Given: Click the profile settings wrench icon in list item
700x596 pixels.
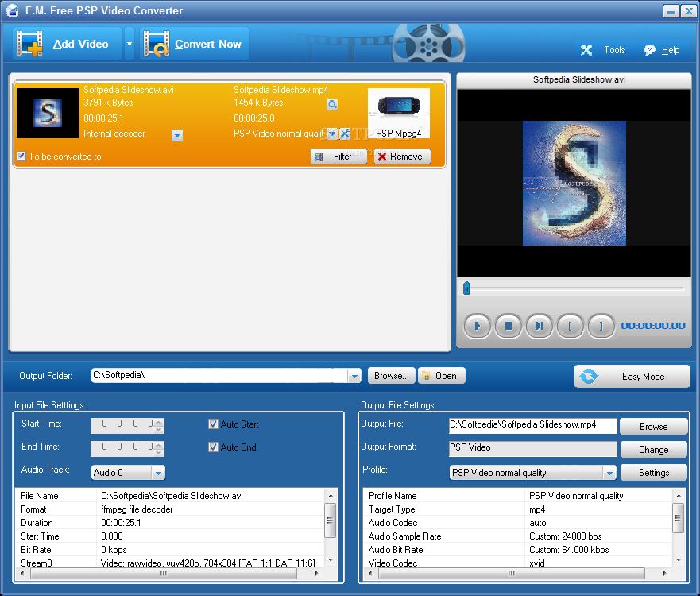Looking at the screenshot, I should tap(345, 134).
